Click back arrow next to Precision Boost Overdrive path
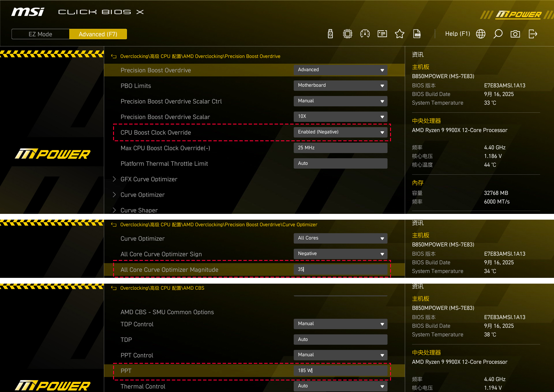 114,56
